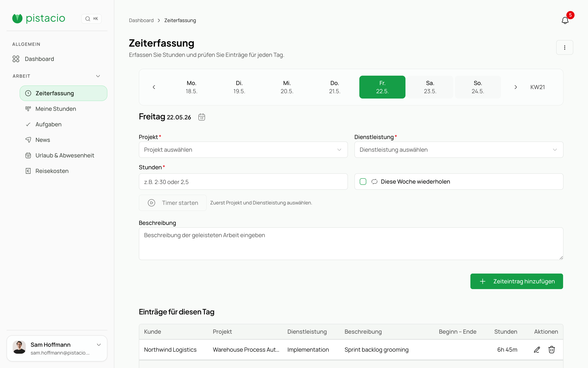The width and height of the screenshot is (588, 368).
Task: Open Dashboard in the sidebar
Action: [x=57, y=59]
